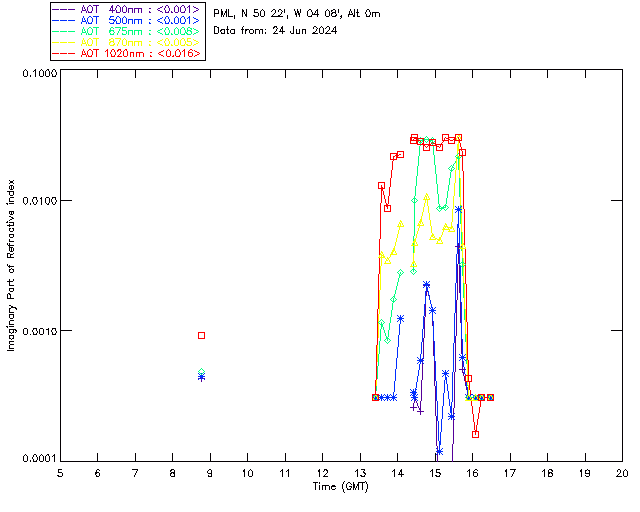The height and width of the screenshot is (512, 640).
Task: Click the highest yellow triangle marker near 14.8 GMT
Action: [x=427, y=197]
